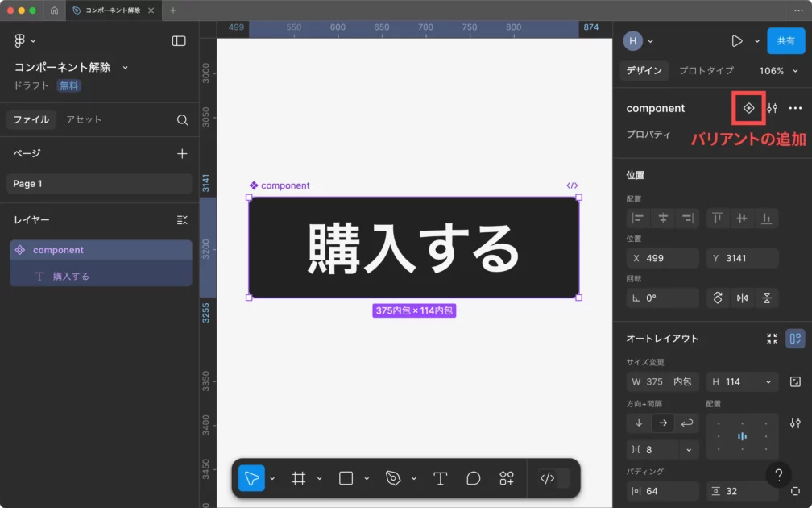Click the X position input field

click(x=663, y=259)
